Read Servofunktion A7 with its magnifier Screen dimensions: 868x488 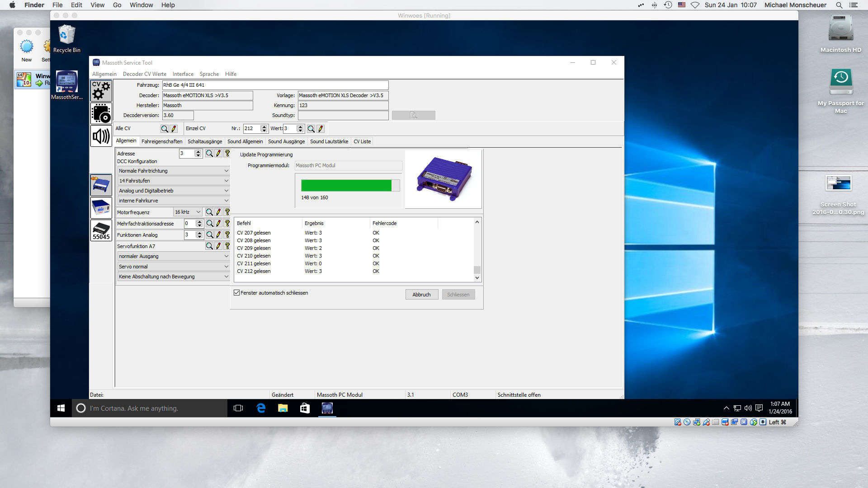(x=209, y=246)
